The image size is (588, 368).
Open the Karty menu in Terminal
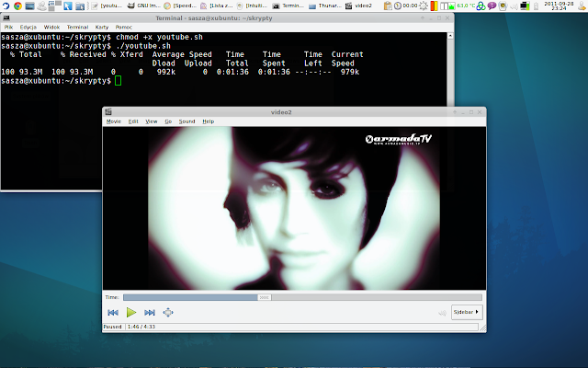pos(102,27)
